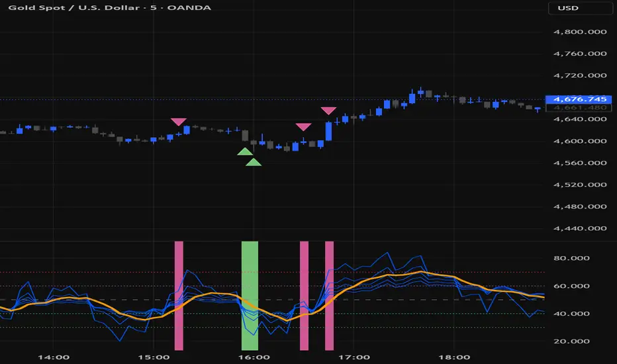Viewport: 617px width, 364px height.
Task: Click the 60.000 oscillator scale label
Action: [572, 286]
